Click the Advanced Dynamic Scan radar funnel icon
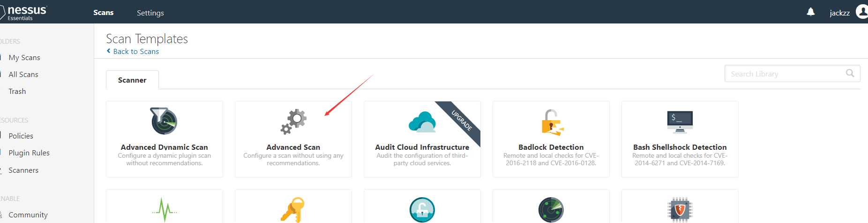868x223 pixels. pyautogui.click(x=164, y=121)
